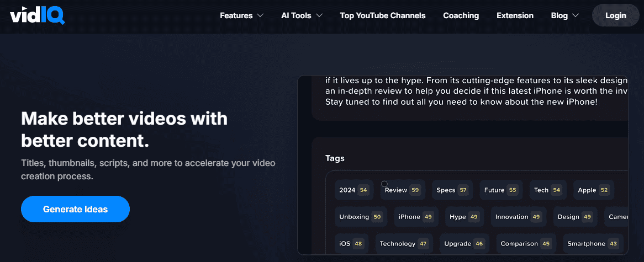Select the 2024 tag with score 54

tap(354, 190)
